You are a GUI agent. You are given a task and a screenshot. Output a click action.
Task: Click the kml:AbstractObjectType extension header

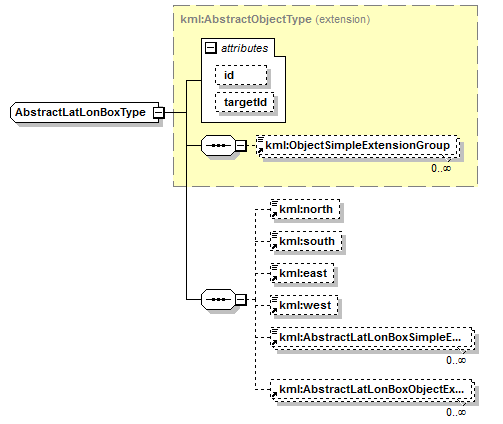pos(275,19)
